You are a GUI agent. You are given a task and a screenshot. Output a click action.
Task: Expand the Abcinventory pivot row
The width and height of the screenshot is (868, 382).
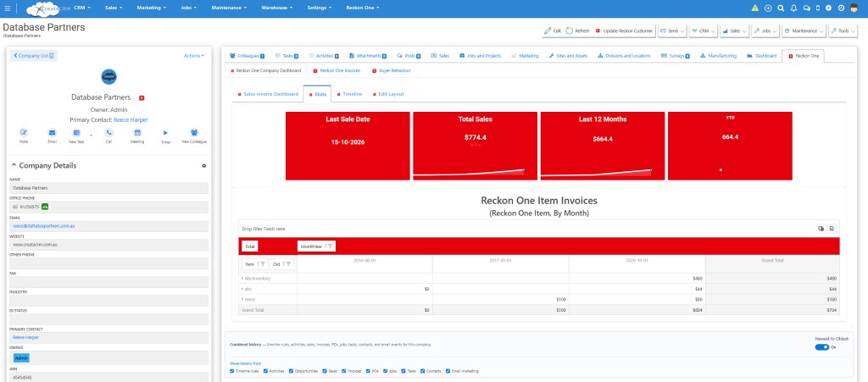[x=242, y=279]
